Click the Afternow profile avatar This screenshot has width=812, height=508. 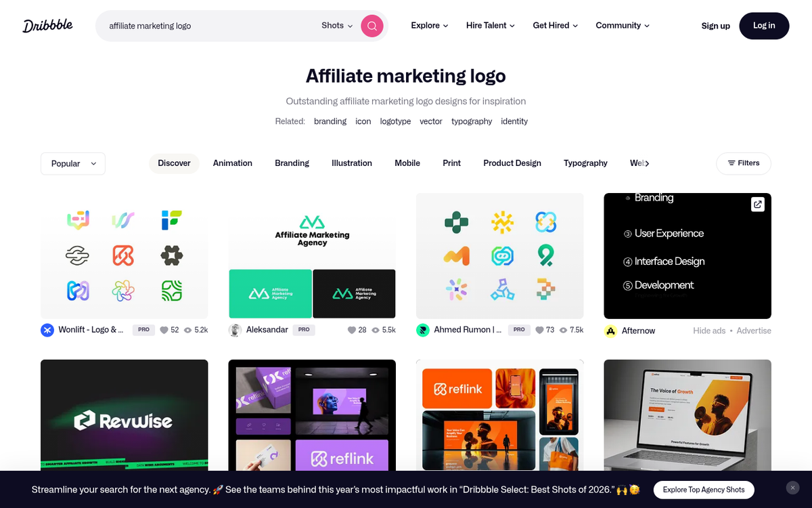(610, 331)
